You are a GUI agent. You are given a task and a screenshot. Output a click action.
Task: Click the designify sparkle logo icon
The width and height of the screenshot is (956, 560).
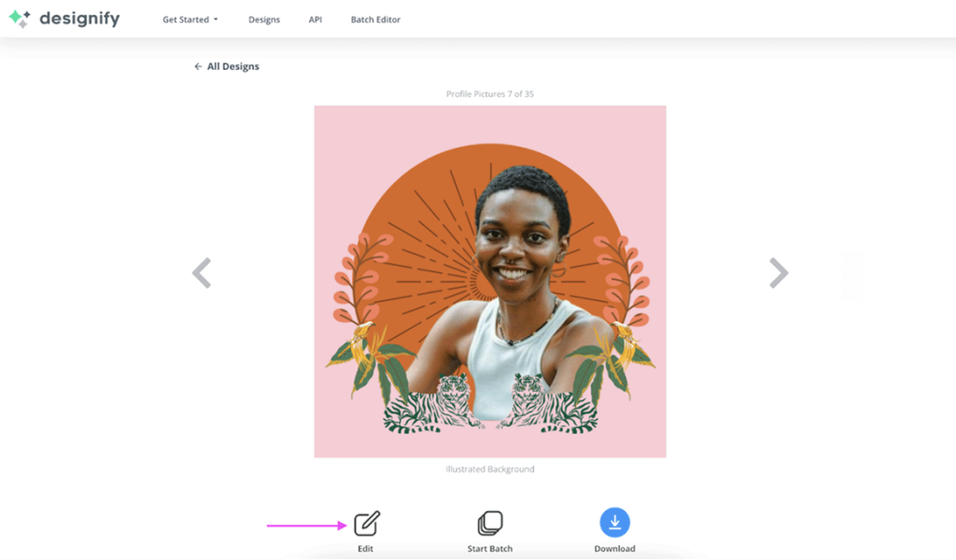pyautogui.click(x=19, y=19)
